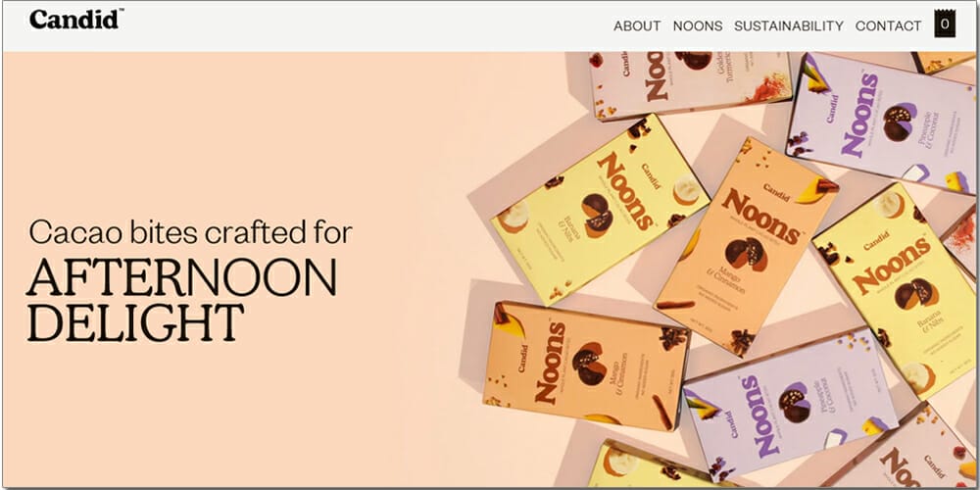The width and height of the screenshot is (980, 490).
Task: Go to the NOONS page
Action: [698, 26]
